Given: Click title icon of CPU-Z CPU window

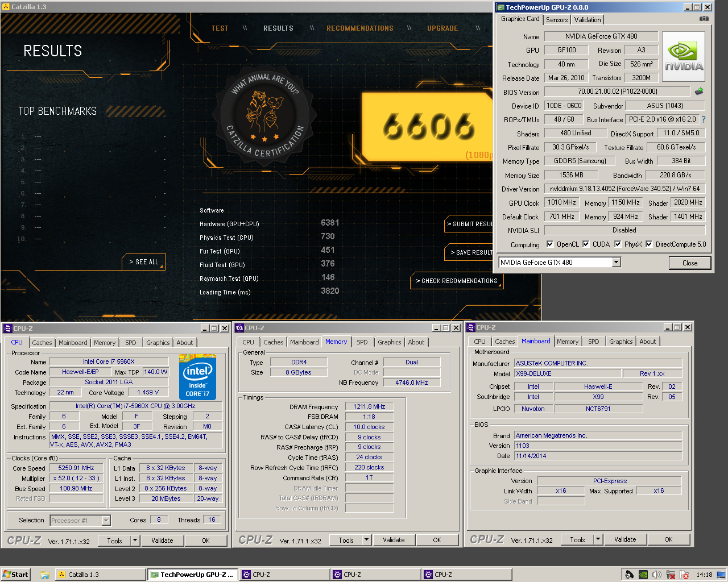Looking at the screenshot, I should coord(8,329).
